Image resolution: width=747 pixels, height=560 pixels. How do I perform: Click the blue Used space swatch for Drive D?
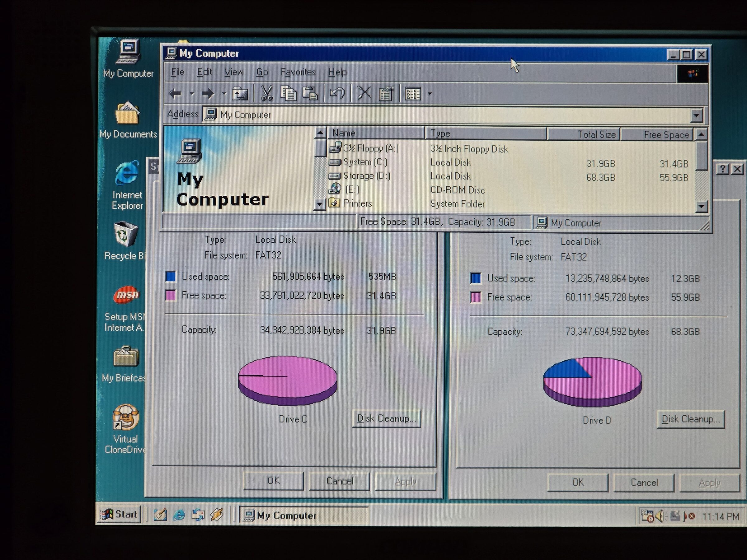tap(476, 278)
